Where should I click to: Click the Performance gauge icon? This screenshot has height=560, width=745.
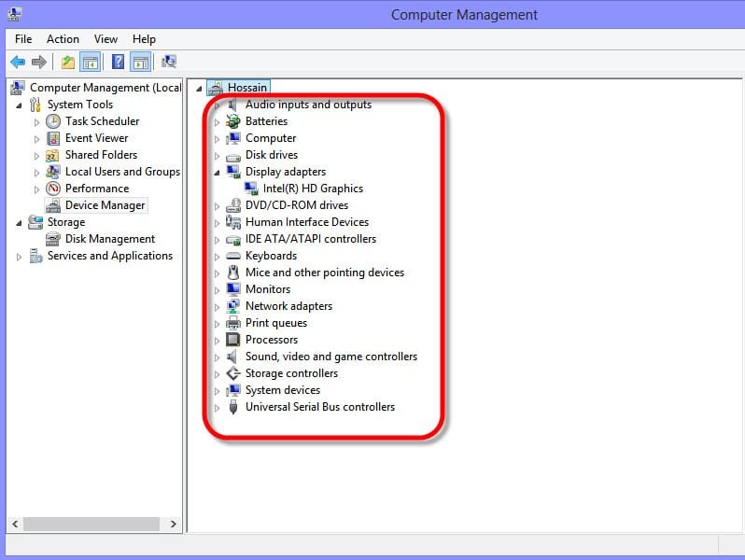click(53, 189)
